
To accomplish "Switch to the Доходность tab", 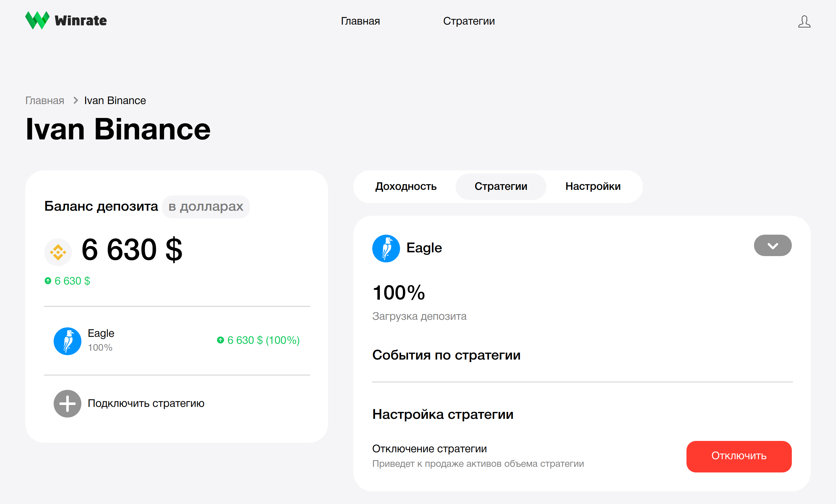I will coord(406,186).
